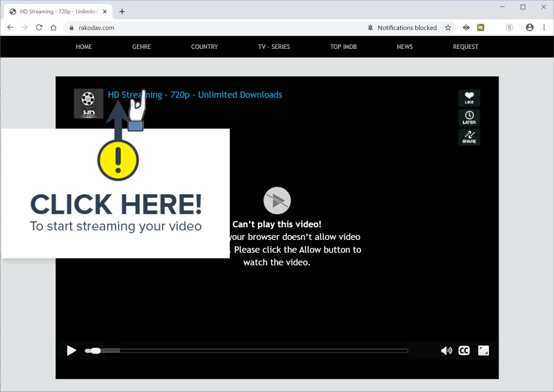The image size is (554, 392).
Task: Toggle closed captions CC button
Action: [464, 351]
